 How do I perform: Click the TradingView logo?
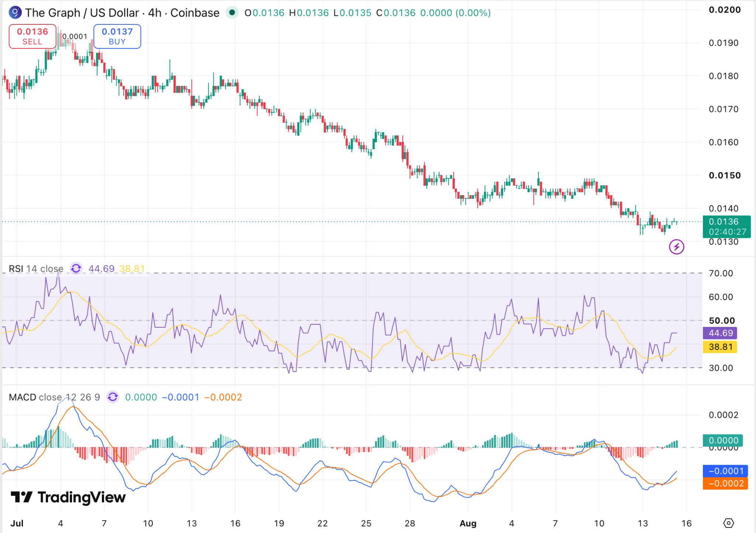tap(68, 498)
